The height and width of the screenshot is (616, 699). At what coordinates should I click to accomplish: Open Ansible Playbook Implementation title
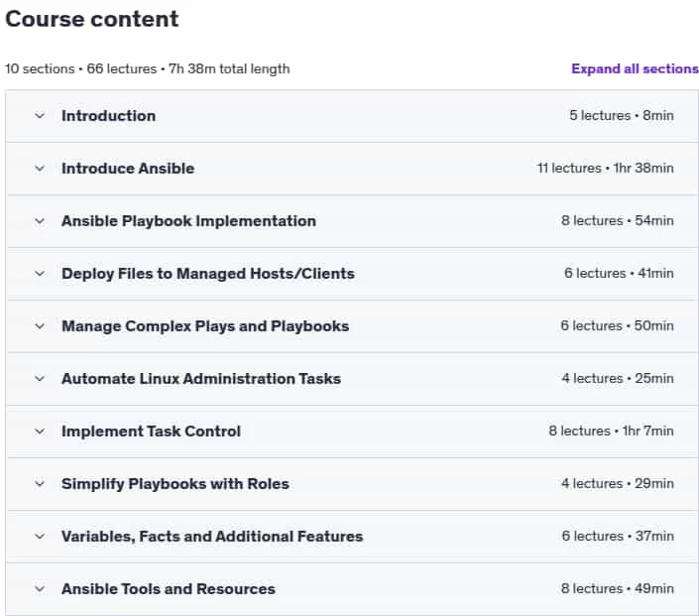pos(189,221)
